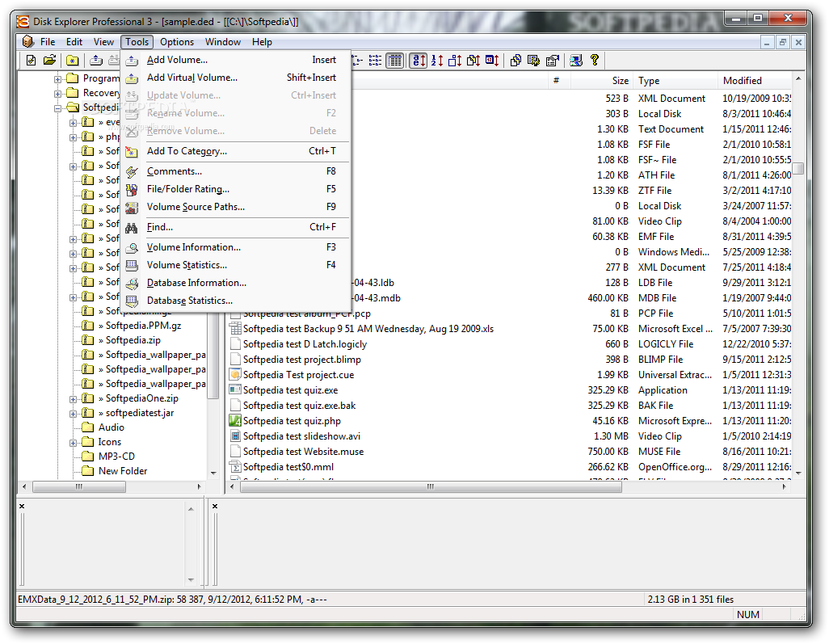
Task: Expand the softpediatest.jar tree node
Action: pyautogui.click(x=73, y=414)
